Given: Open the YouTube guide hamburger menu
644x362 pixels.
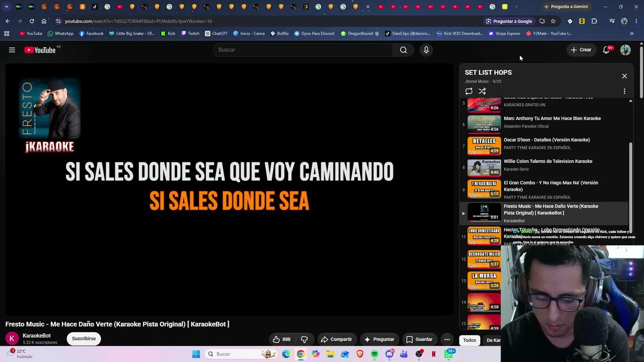Looking at the screenshot, I should tap(12, 50).
